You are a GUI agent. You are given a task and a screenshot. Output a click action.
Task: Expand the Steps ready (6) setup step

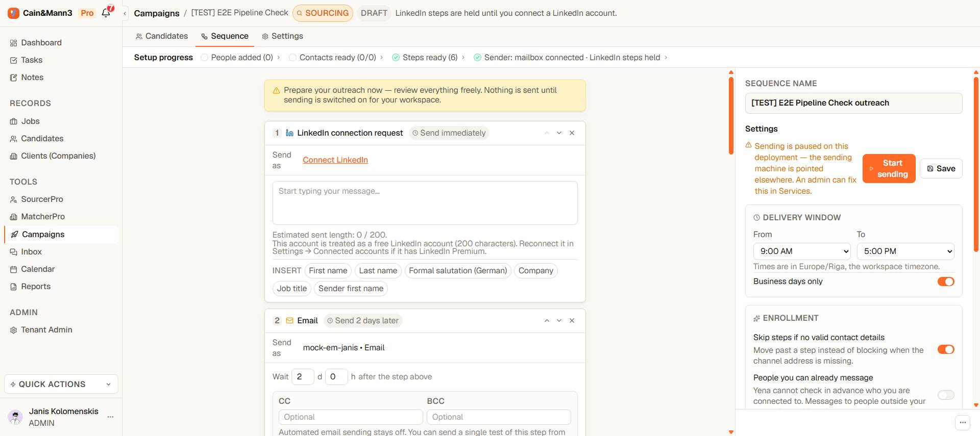click(x=428, y=58)
